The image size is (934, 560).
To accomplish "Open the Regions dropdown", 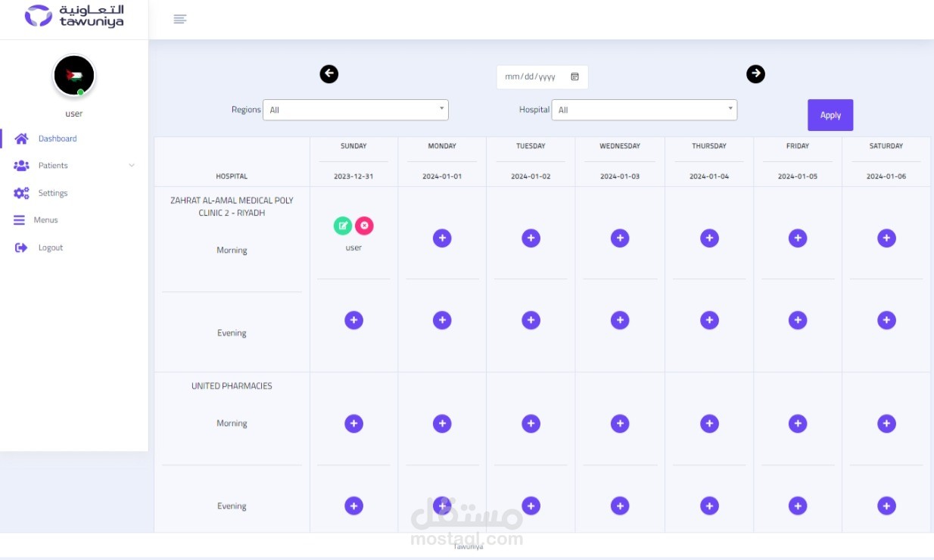I will [x=356, y=110].
